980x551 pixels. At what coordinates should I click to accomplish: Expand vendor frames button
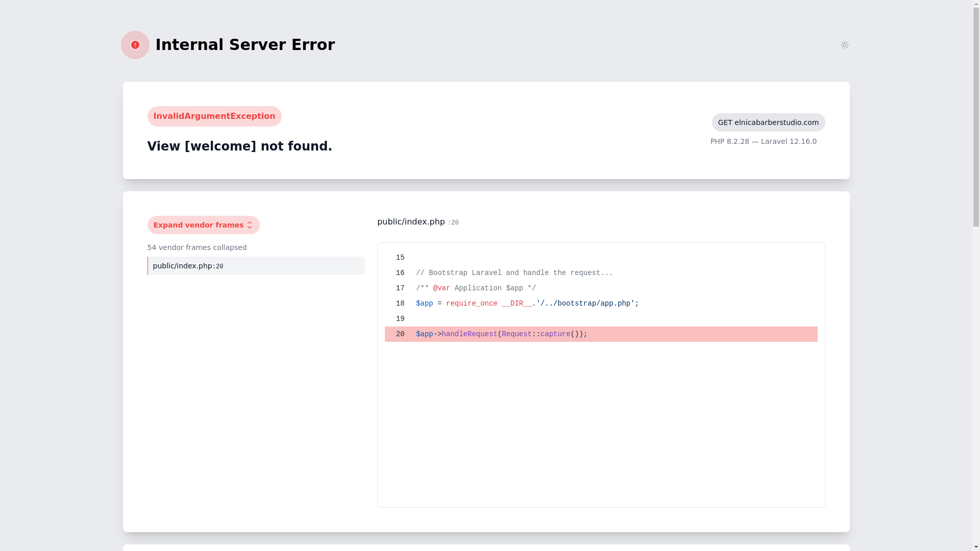click(203, 225)
